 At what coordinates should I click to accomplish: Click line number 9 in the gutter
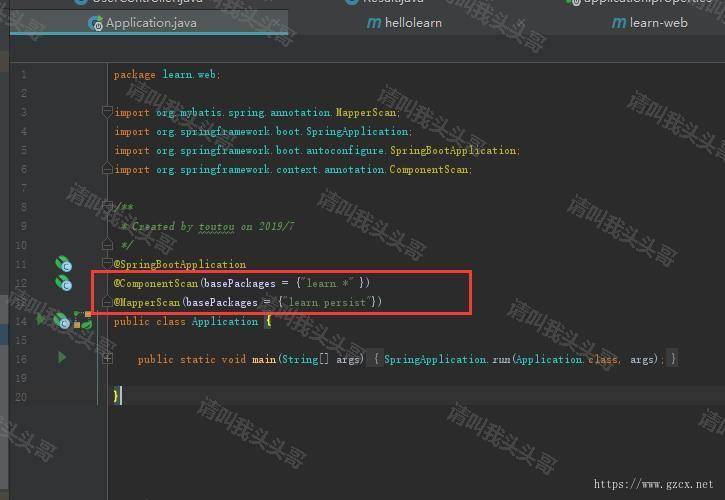[24, 226]
